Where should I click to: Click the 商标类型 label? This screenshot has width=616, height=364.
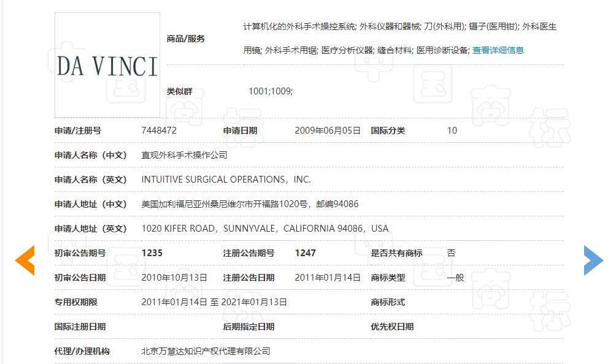point(388,278)
